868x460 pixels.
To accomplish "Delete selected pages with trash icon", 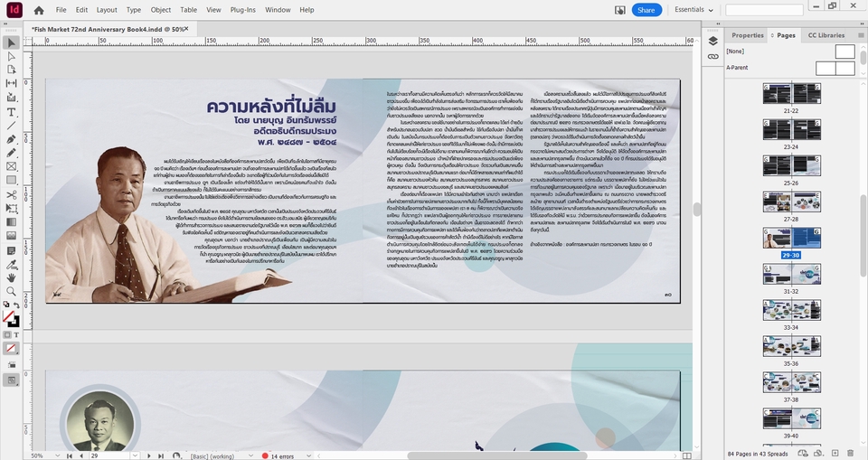I will coord(851,454).
